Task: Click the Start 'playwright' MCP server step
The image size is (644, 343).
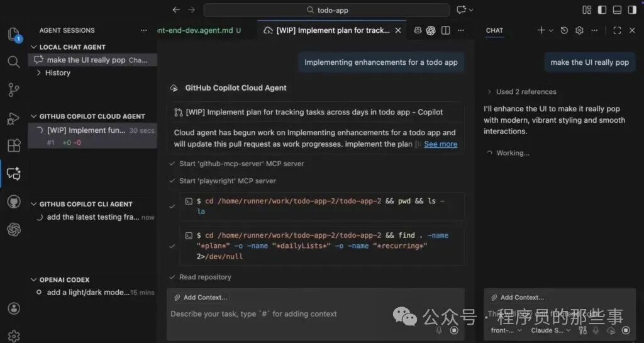Action: tap(227, 181)
